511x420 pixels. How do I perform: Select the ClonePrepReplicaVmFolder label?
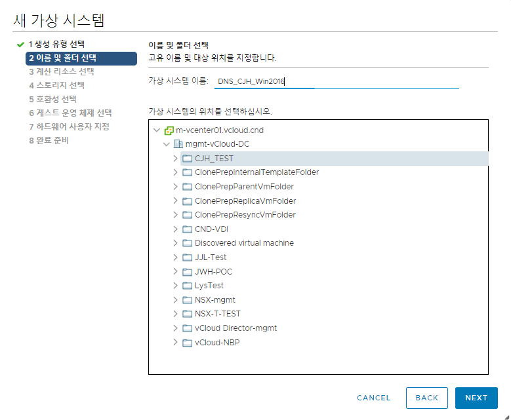[245, 201]
